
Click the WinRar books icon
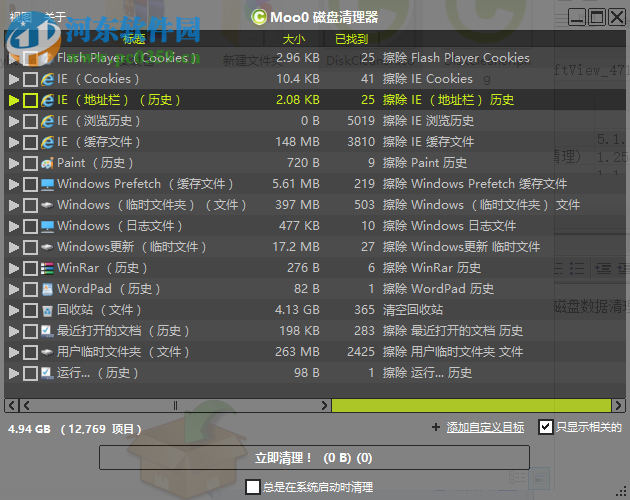[x=47, y=268]
